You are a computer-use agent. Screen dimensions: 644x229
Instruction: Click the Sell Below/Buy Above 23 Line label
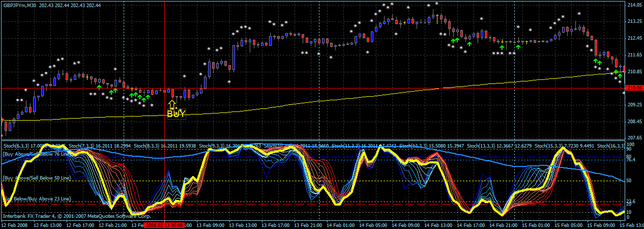[x=36, y=198]
